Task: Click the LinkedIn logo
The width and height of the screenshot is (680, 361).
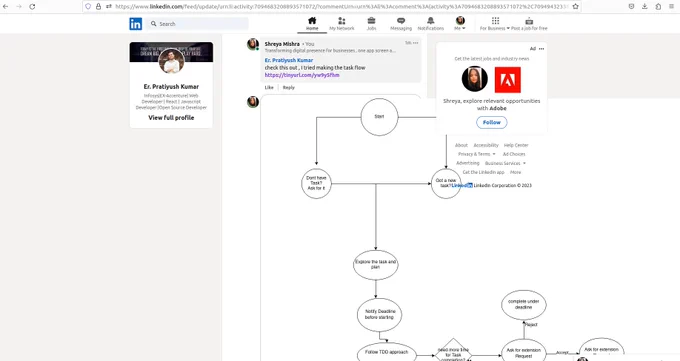Action: point(136,24)
